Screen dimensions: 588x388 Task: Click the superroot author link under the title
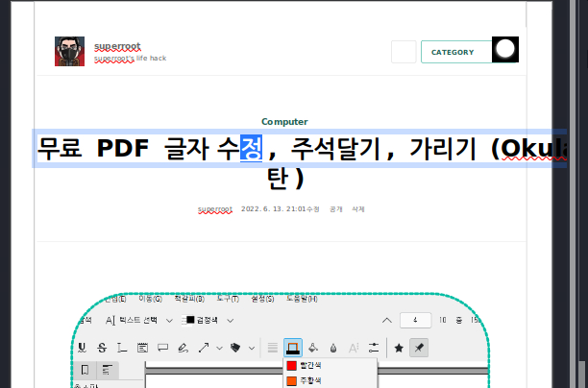click(215, 208)
